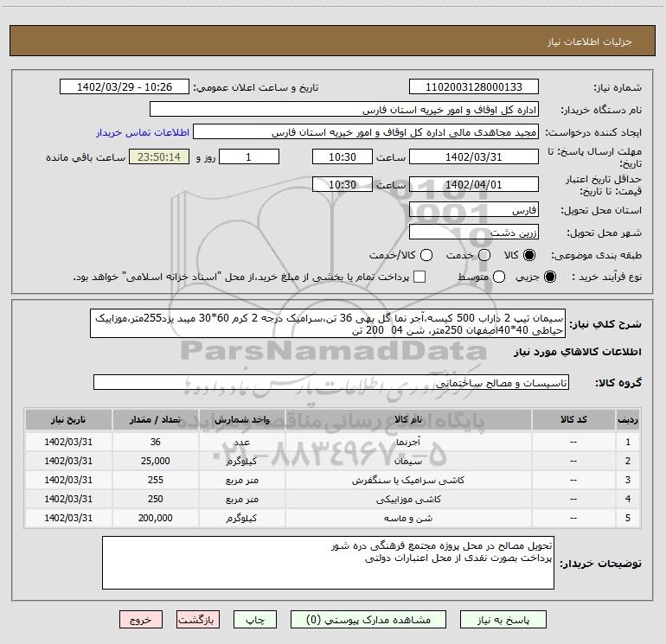
Task: Click the announcement date field 1402/03/29 - 10:26
Action: pyautogui.click(x=125, y=87)
